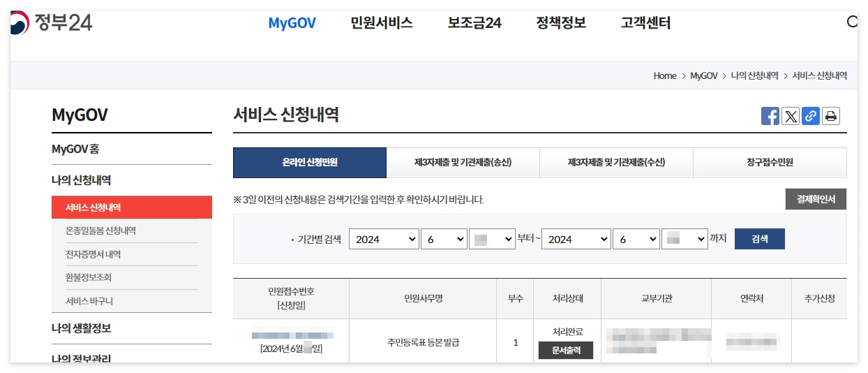
Task: Click the 민원사무명 column header
Action: (424, 298)
